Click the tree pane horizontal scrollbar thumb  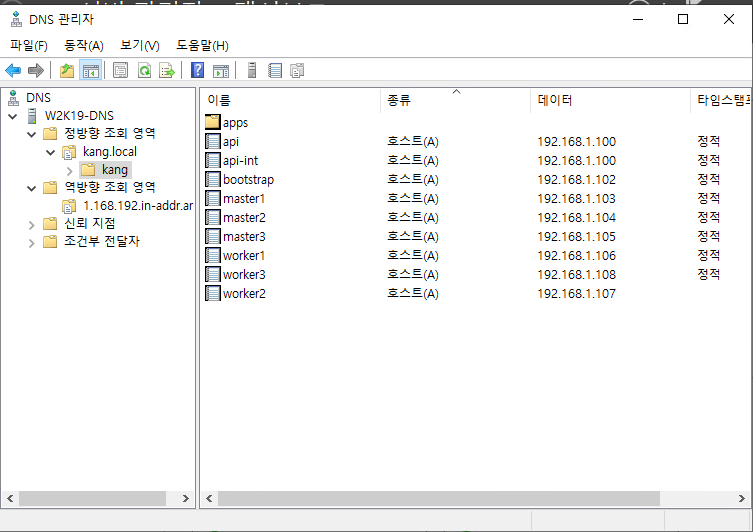92,498
